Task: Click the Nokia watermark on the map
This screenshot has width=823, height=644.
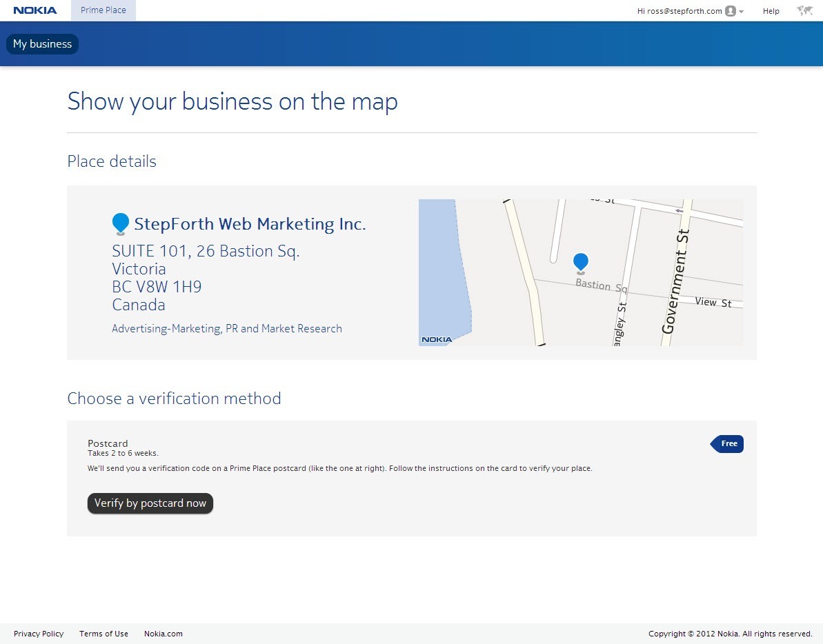Action: [437, 339]
